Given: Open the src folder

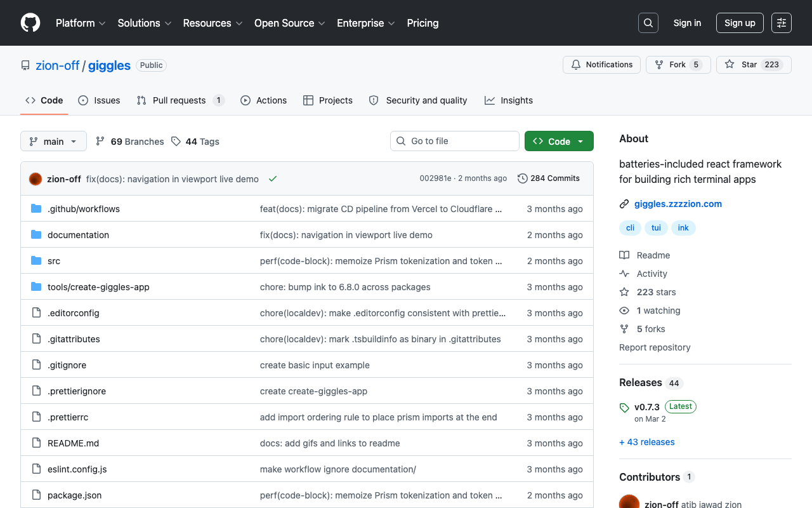Looking at the screenshot, I should pos(54,261).
